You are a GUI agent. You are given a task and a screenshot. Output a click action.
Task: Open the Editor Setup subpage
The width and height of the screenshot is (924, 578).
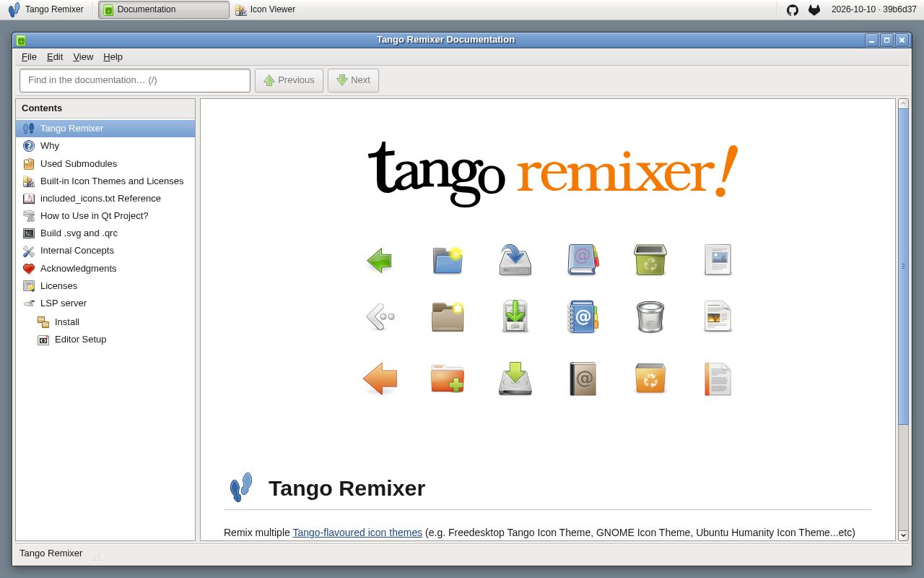(105, 340)
